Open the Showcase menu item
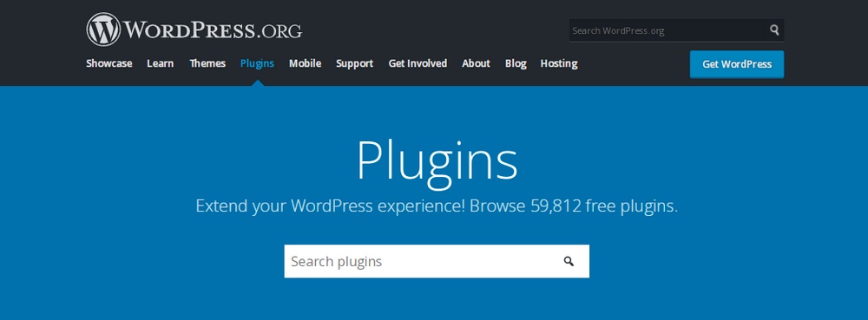Image resolution: width=868 pixels, height=320 pixels. point(109,63)
